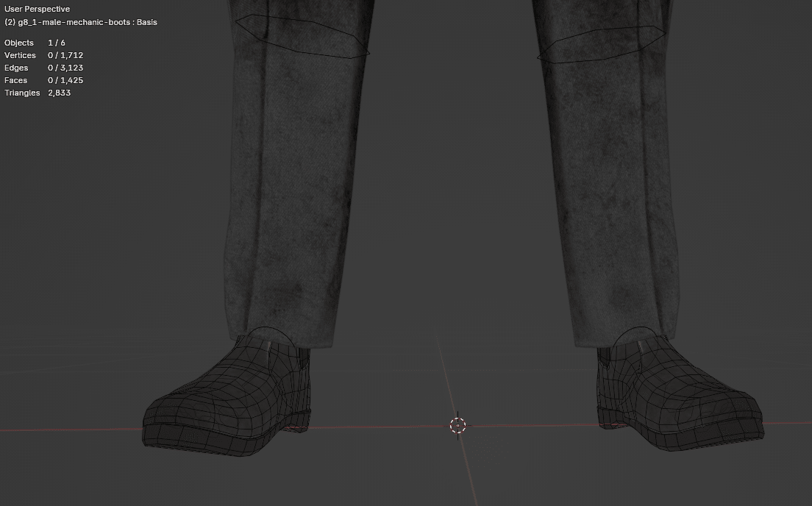Click the "User Perspective" view label
This screenshot has width=812, height=506.
pyautogui.click(x=38, y=9)
